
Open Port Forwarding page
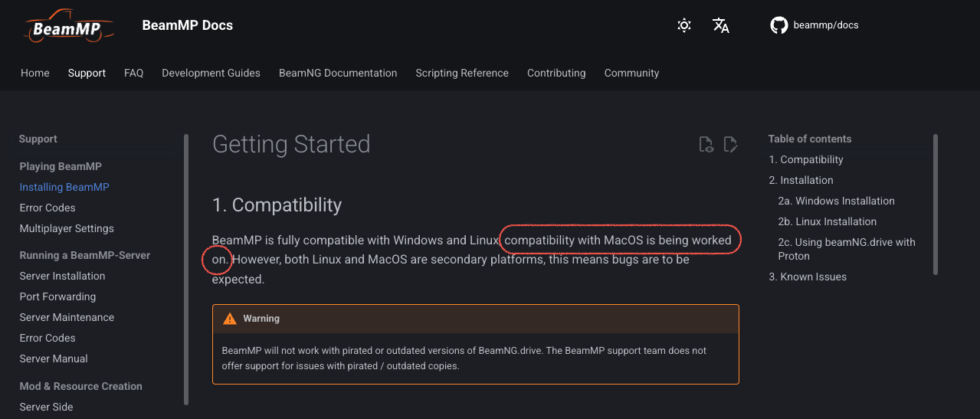click(57, 296)
